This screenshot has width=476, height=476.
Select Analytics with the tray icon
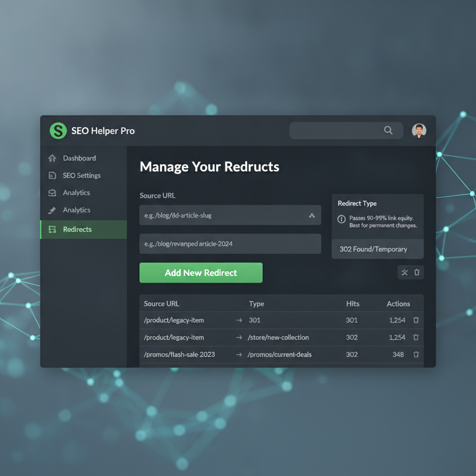point(76,193)
